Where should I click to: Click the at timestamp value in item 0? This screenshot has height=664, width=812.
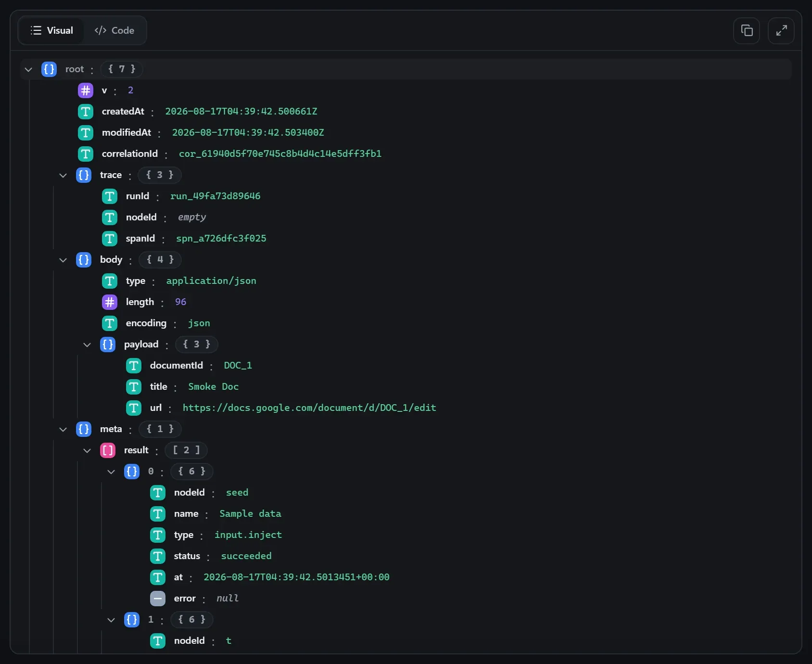296,577
